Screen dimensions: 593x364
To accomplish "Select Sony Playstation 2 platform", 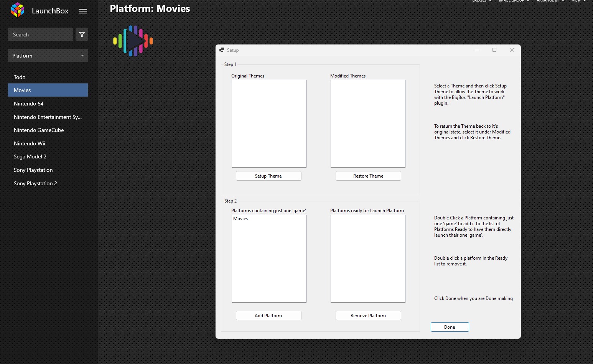I will (x=48, y=183).
